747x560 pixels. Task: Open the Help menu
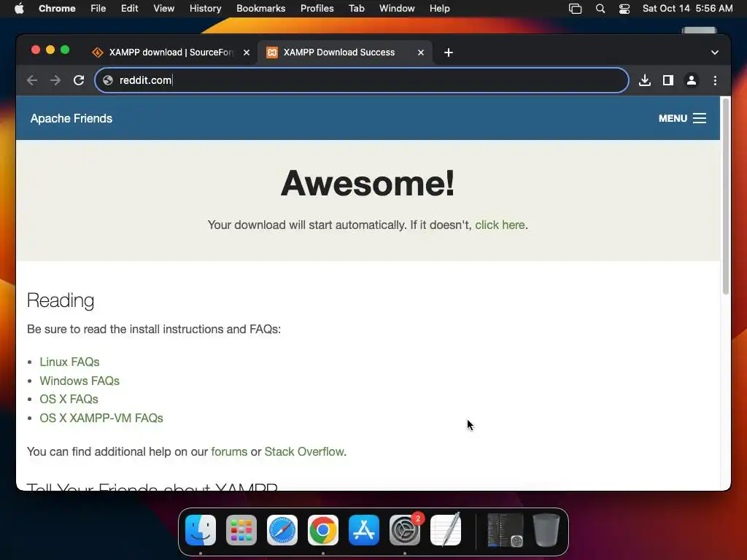[x=440, y=9]
